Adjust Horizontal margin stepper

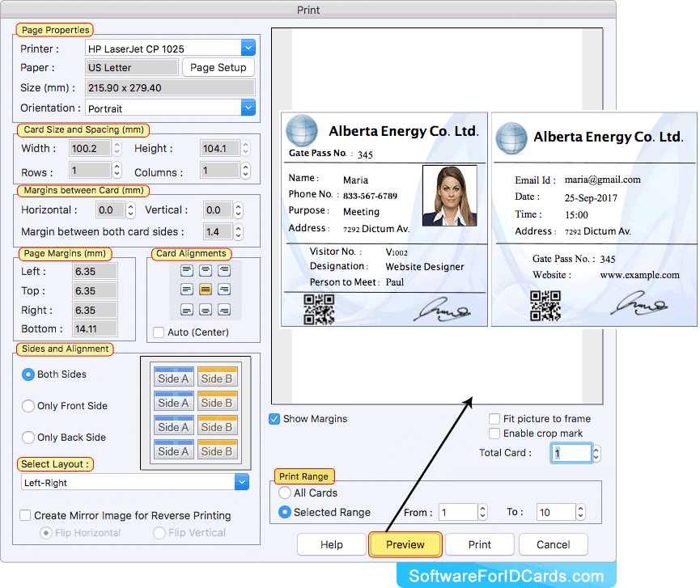click(130, 209)
